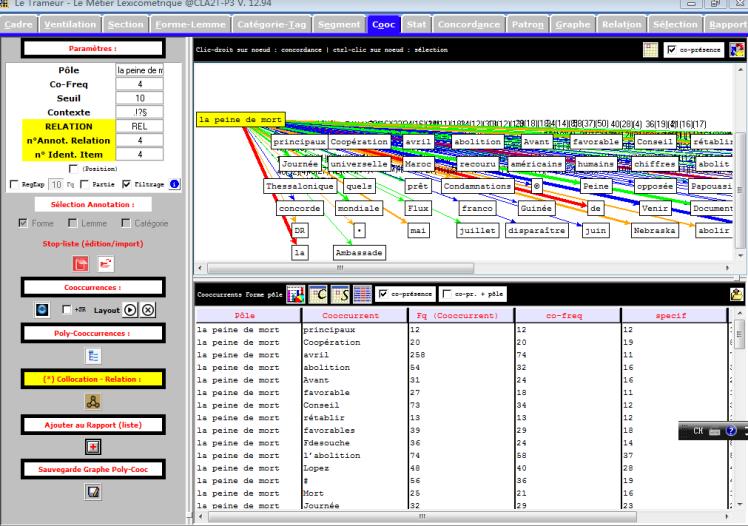Click the keyboard icon in language bar
This screenshot has width=748, height=526.
tap(714, 431)
